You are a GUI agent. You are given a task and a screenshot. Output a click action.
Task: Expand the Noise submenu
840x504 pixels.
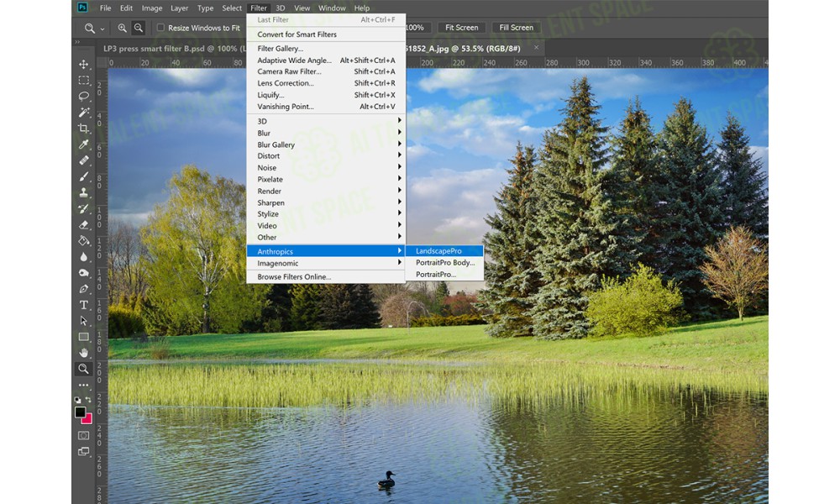[326, 168]
